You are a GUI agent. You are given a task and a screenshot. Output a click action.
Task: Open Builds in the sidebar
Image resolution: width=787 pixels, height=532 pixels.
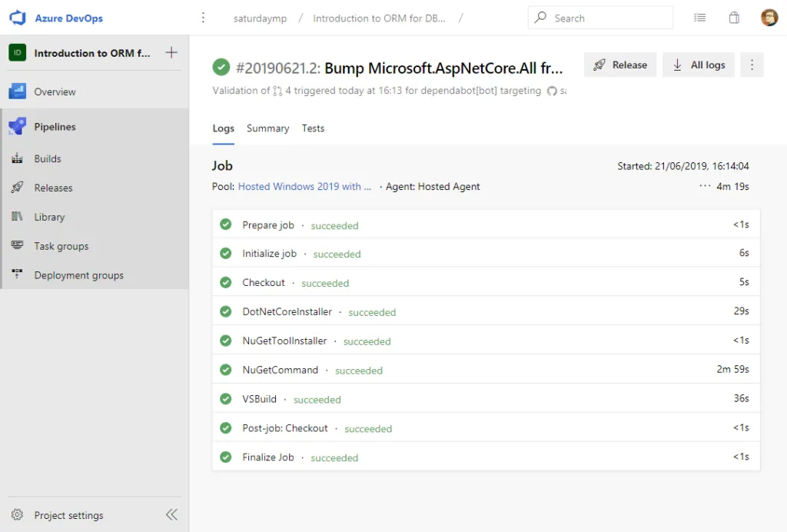pos(95,158)
